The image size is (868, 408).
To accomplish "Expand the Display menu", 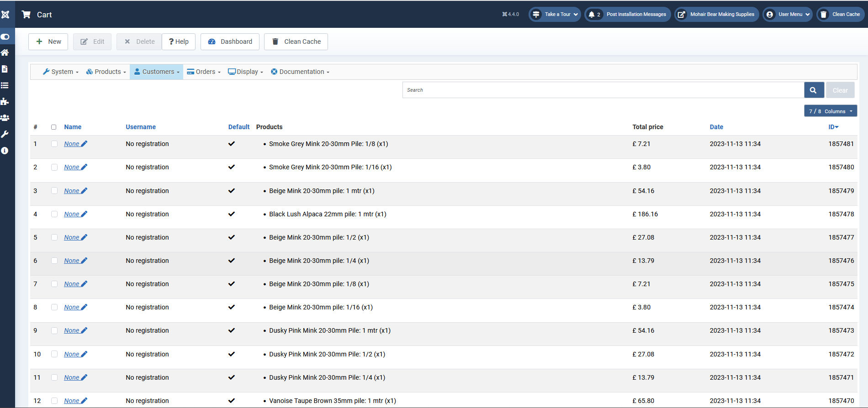I will tap(246, 72).
